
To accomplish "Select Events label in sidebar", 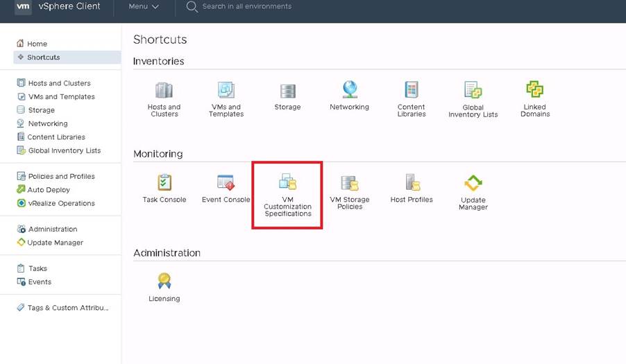I will [x=40, y=282].
